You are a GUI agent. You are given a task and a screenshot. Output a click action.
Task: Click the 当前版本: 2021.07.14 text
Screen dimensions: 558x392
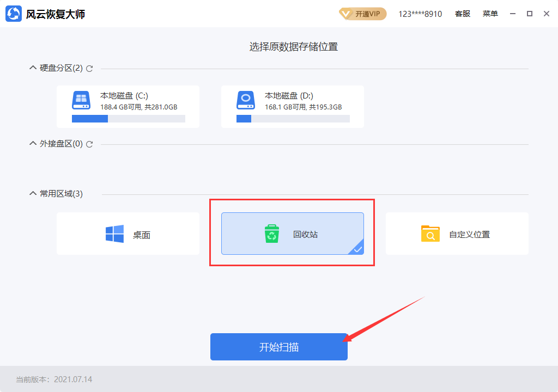pyautogui.click(x=54, y=379)
